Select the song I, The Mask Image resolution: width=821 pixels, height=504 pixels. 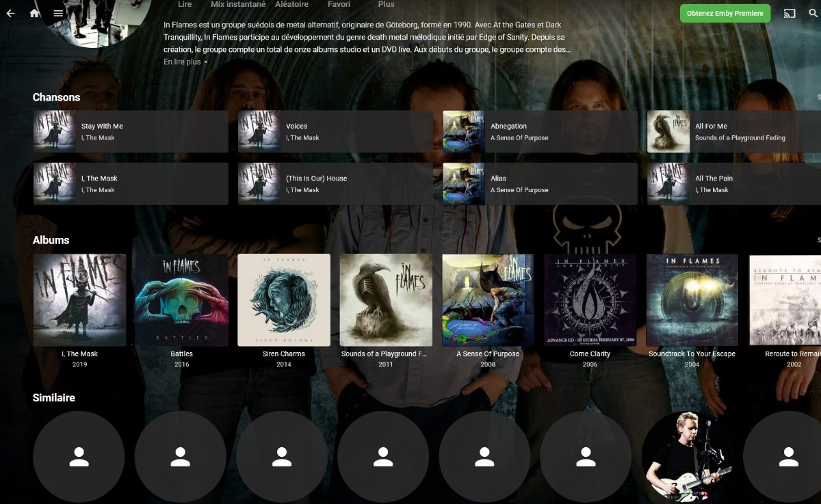pyautogui.click(x=131, y=183)
